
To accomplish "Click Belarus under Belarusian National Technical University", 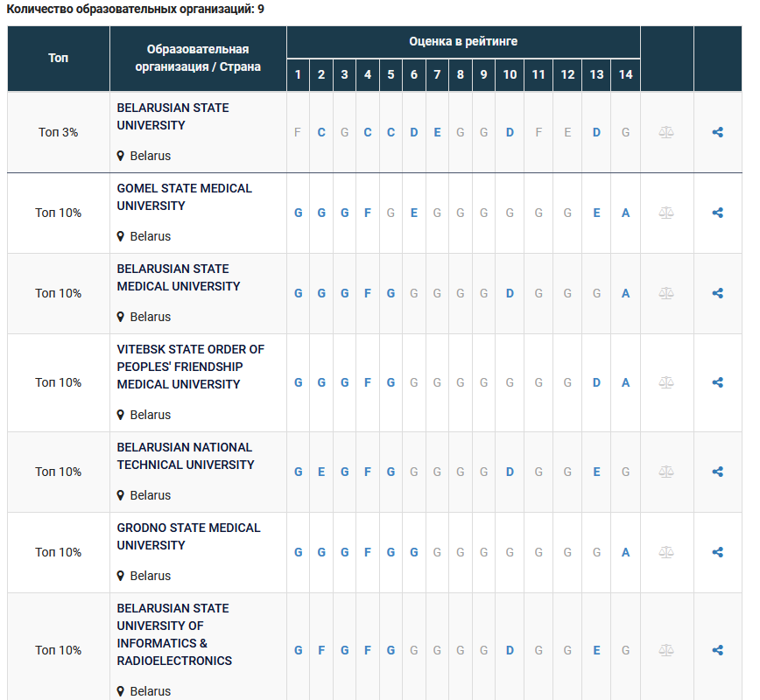I will pos(151,495).
